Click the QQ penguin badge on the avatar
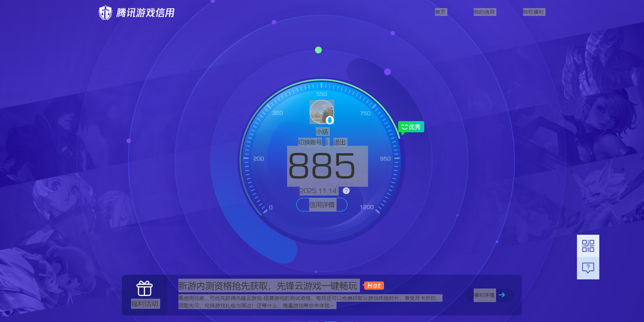Image resolution: width=644 pixels, height=322 pixels. pyautogui.click(x=330, y=120)
